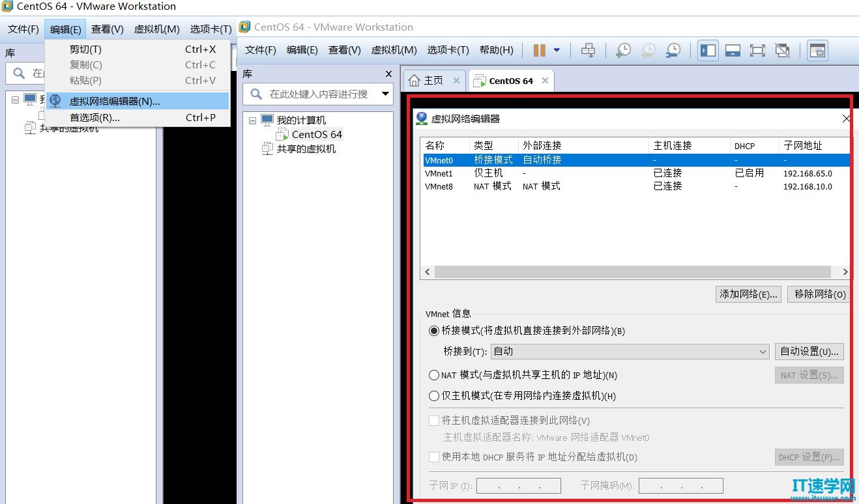Open the library search dropdown arrow
Viewport: 859px width, 504px height.
(x=385, y=94)
